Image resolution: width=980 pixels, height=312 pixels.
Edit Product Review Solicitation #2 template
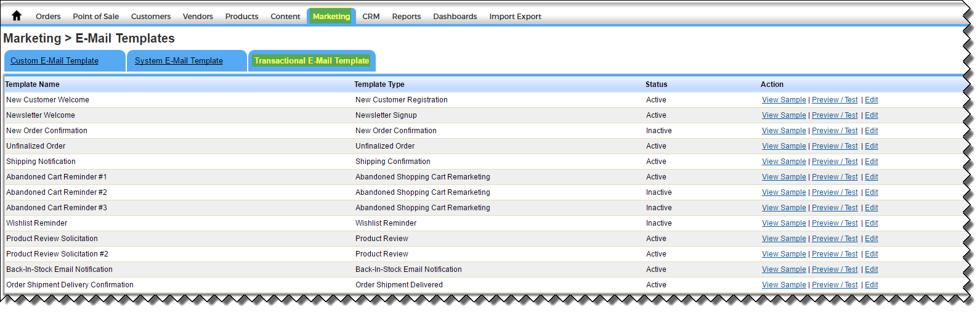tap(871, 254)
